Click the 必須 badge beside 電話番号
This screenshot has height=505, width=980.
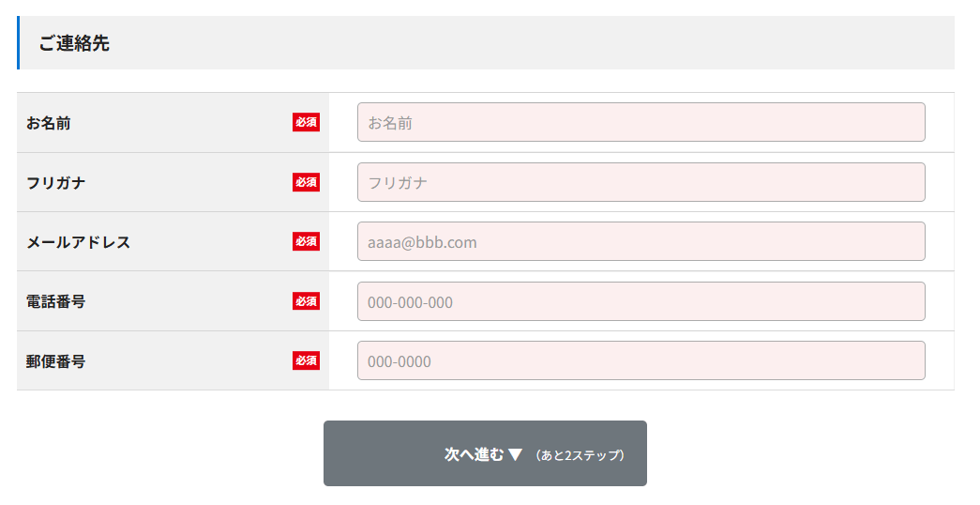[306, 301]
